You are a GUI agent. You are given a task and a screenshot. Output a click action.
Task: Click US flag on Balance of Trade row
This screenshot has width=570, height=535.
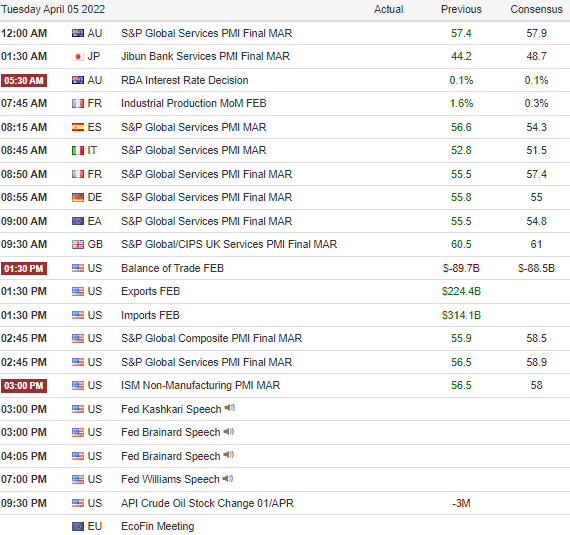pos(78,268)
